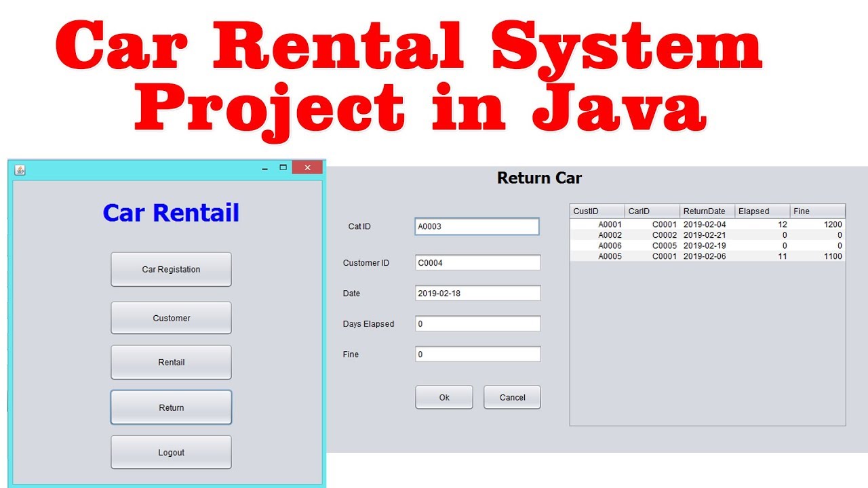Screen dimensions: 868x488
Task: Close the Car Rentail window
Action: coord(307,167)
